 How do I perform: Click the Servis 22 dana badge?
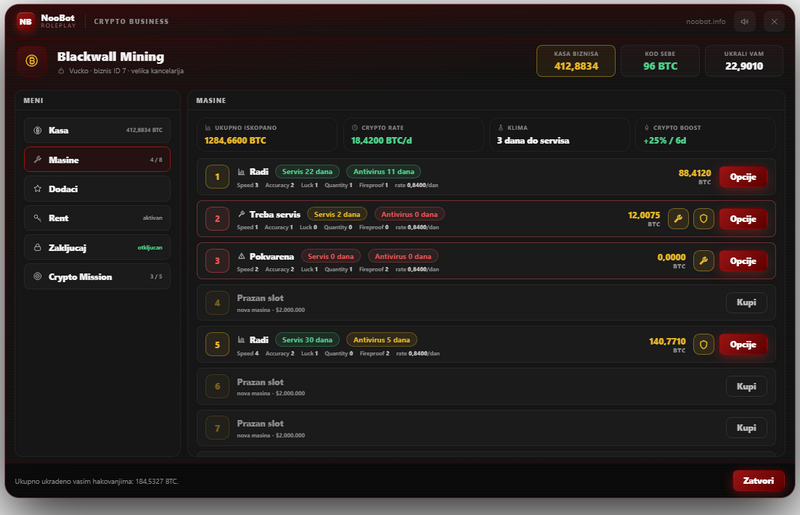click(x=307, y=172)
